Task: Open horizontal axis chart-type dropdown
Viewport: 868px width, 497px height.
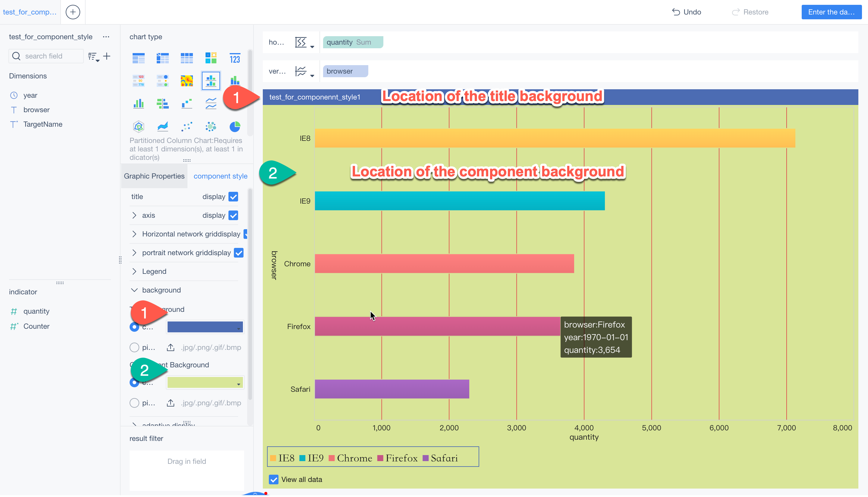Action: click(x=304, y=42)
